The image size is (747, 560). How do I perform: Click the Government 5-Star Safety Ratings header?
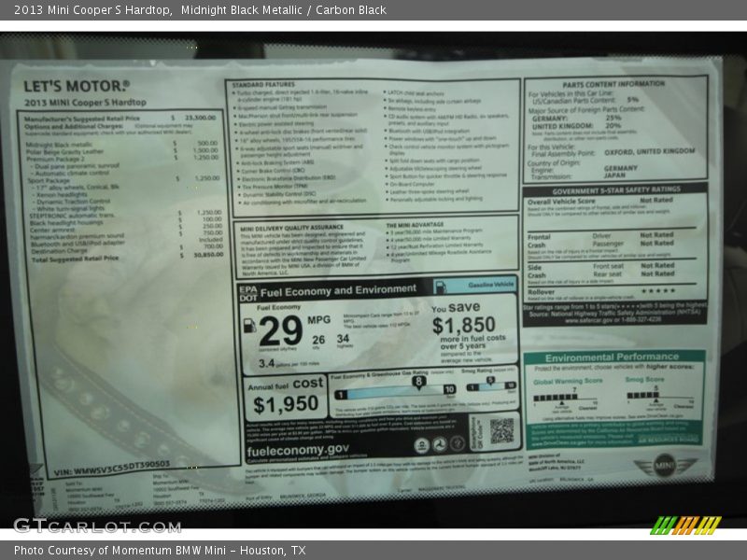pos(616,191)
